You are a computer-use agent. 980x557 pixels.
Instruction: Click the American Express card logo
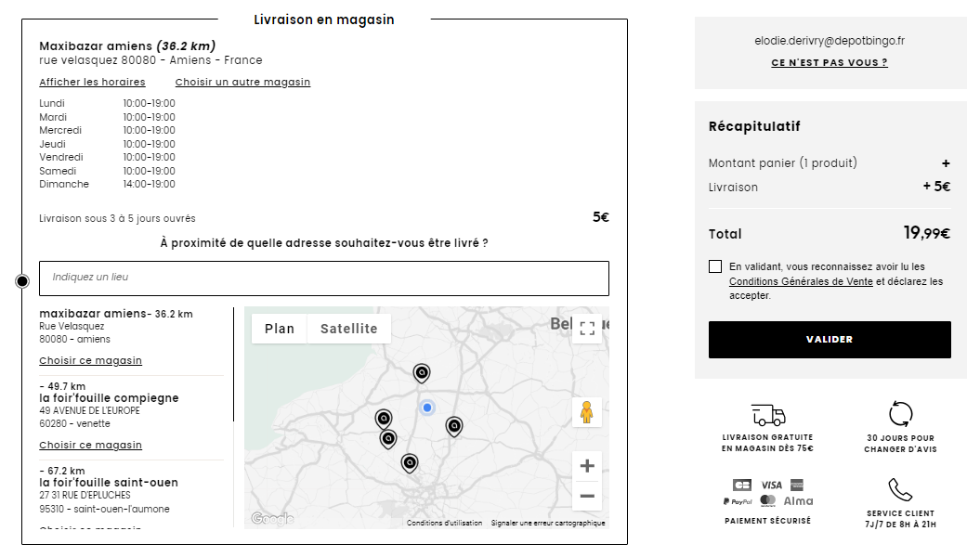tap(797, 486)
